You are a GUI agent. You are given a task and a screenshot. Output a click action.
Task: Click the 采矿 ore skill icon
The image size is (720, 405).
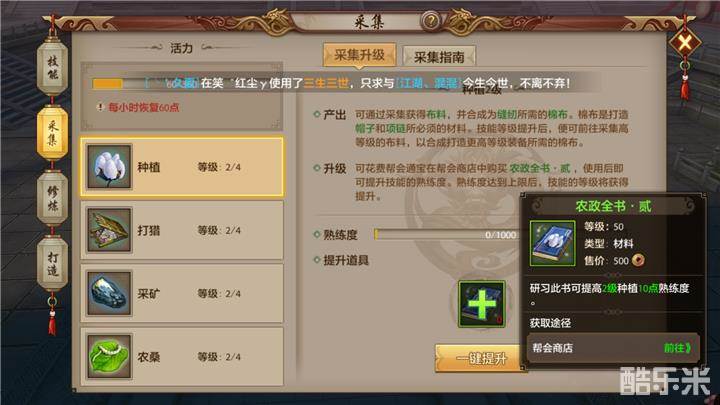tap(109, 293)
